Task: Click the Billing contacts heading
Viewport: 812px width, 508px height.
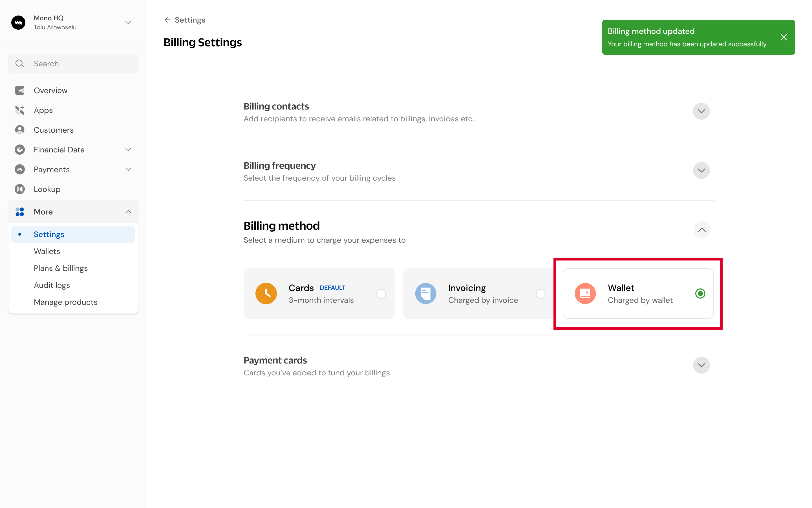Action: (x=276, y=106)
